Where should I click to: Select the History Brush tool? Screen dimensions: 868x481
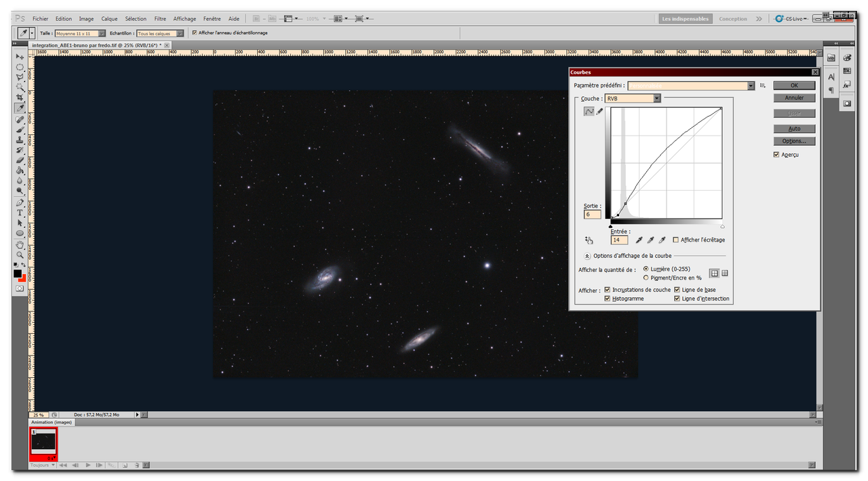point(20,150)
